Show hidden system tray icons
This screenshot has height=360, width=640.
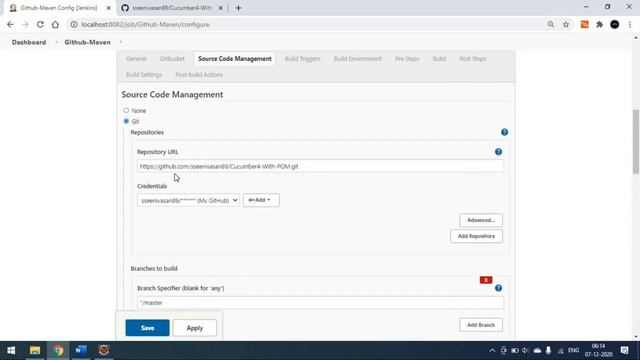[x=492, y=350]
